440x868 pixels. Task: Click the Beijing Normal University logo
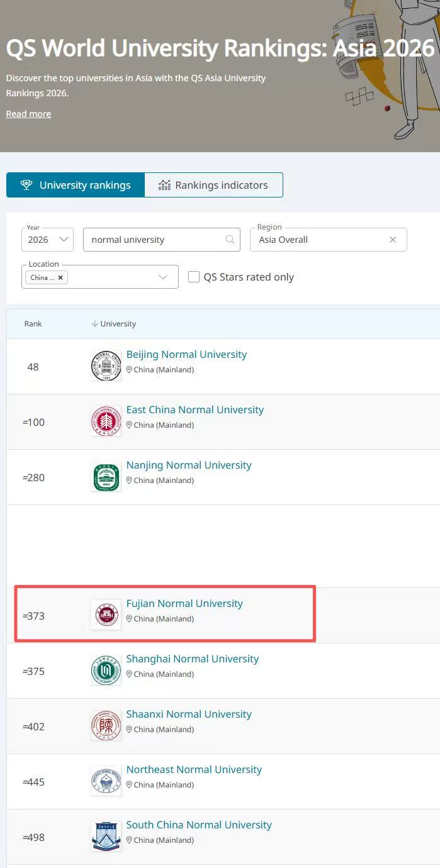[x=106, y=365]
